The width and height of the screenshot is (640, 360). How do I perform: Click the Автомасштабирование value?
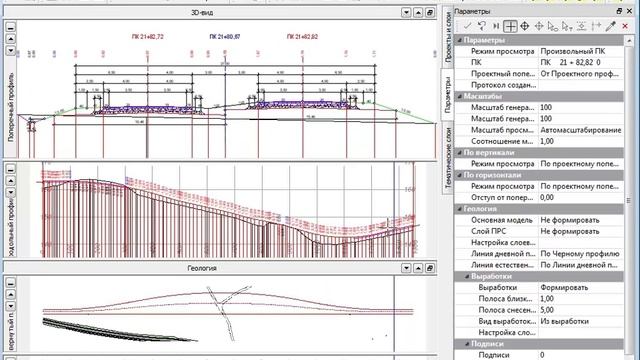click(581, 130)
